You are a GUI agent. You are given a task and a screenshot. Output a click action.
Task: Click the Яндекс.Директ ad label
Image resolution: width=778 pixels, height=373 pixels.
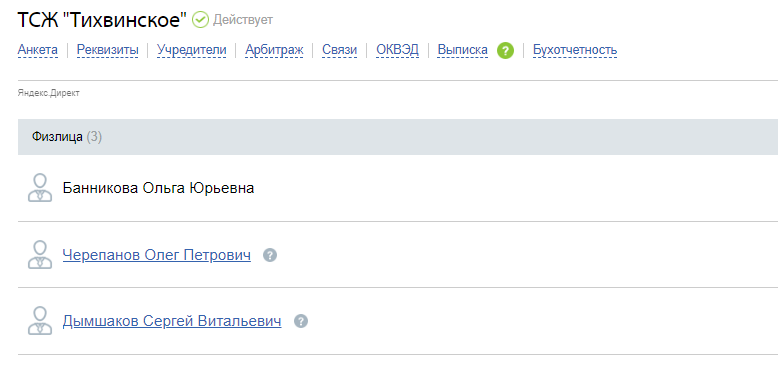(49, 93)
